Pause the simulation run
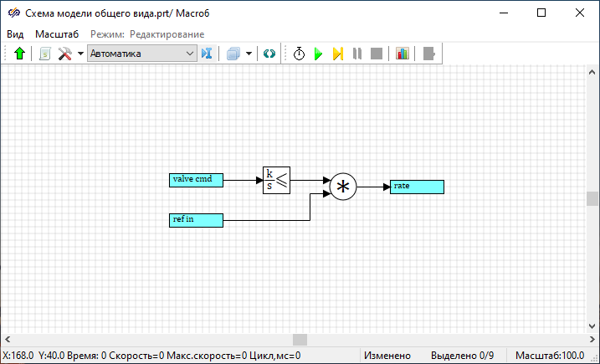 pyautogui.click(x=357, y=54)
